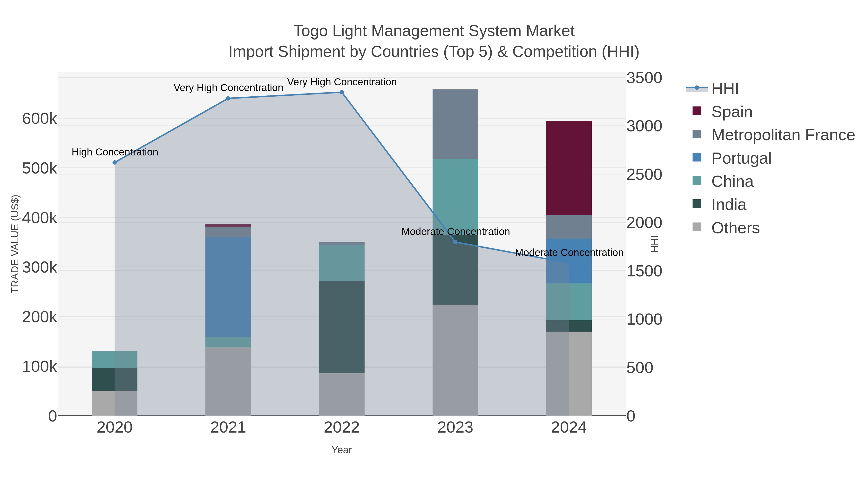
Task: Click the 2021 x-axis tick label
Action: tap(228, 428)
